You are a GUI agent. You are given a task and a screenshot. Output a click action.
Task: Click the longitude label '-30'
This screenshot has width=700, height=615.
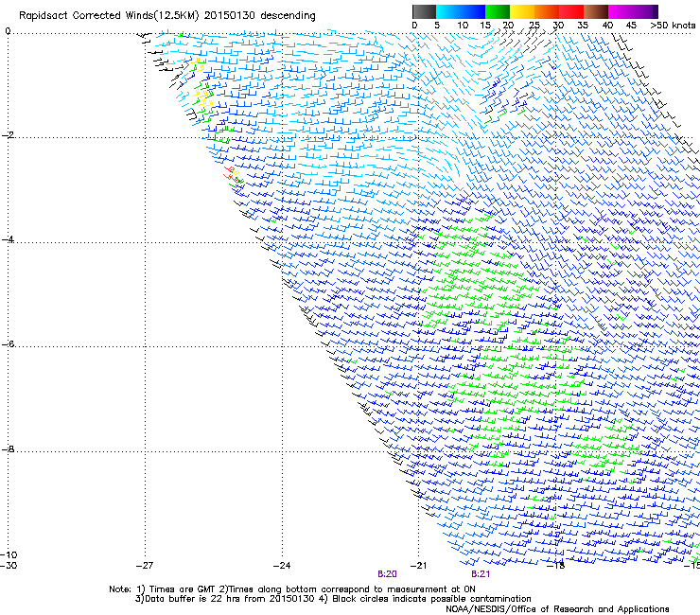(x=9, y=566)
